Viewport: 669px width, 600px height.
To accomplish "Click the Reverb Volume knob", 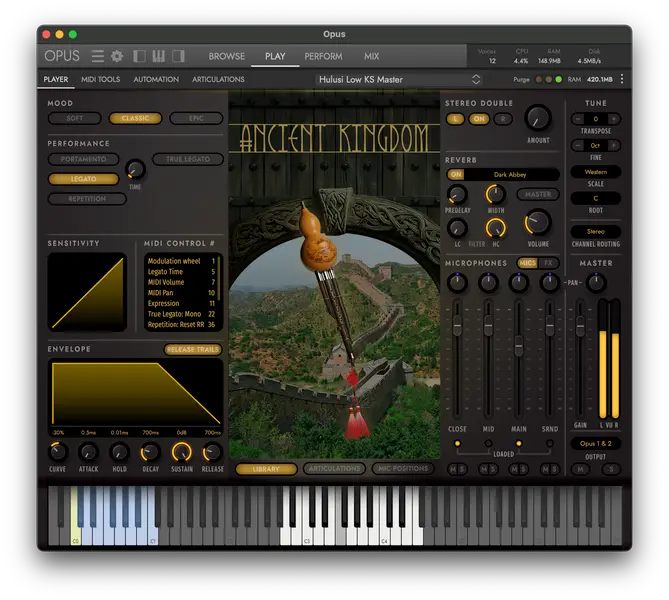I will click(x=538, y=222).
